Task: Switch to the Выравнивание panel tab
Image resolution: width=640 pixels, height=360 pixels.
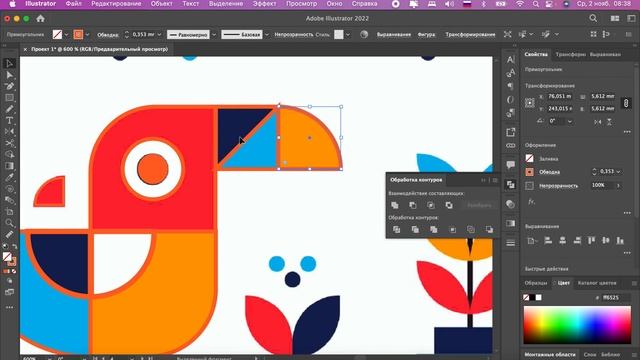Action: tap(605, 54)
